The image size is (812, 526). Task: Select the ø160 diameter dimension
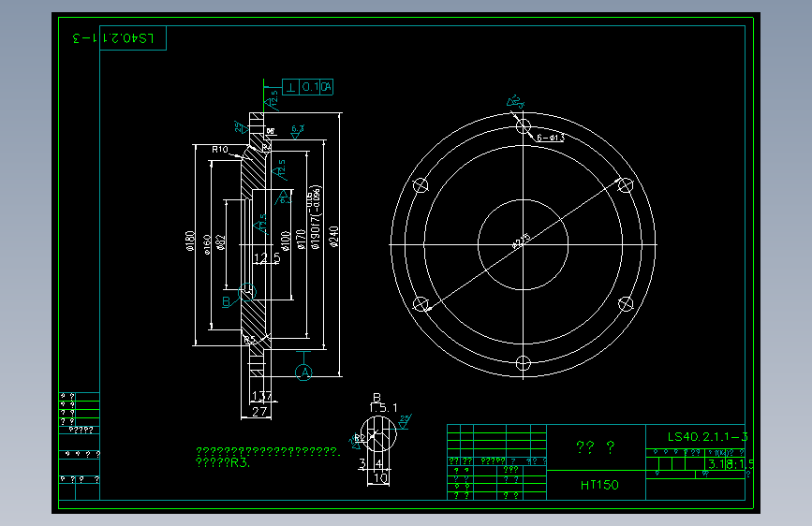207,244
